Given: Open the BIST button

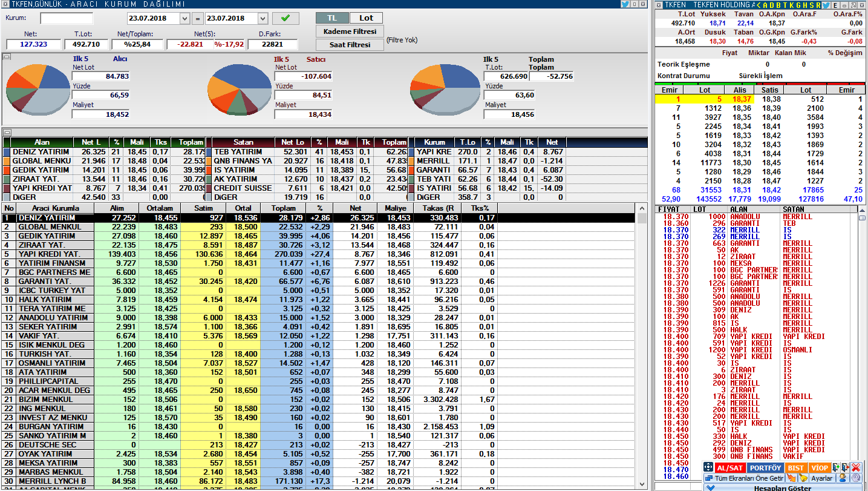Looking at the screenshot, I should point(796,467).
